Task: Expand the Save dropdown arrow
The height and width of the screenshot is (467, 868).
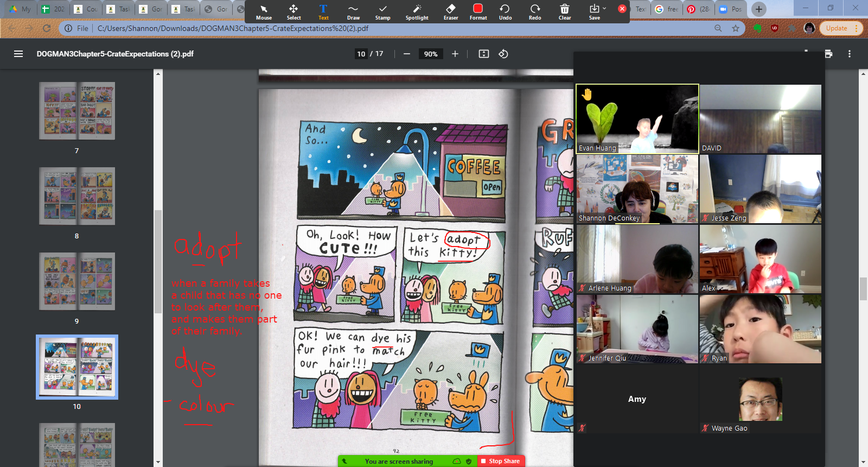Action: tap(604, 8)
